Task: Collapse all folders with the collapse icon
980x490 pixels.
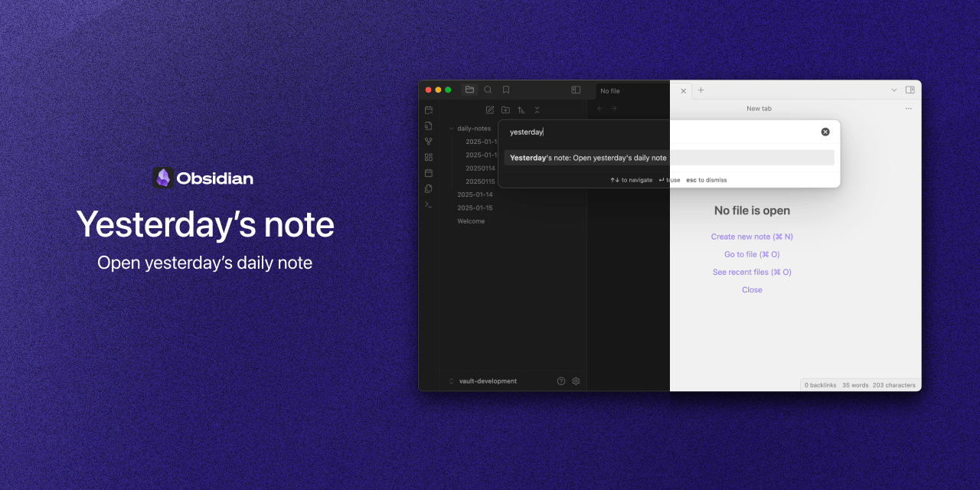Action: pos(537,109)
